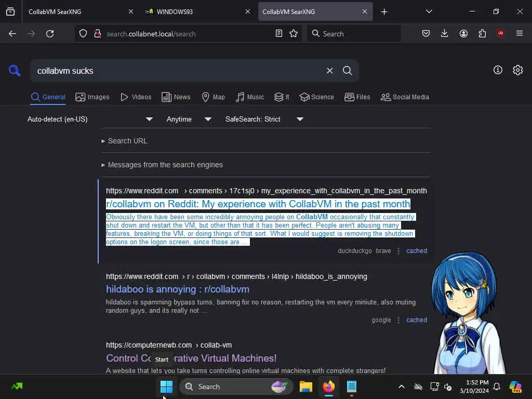The image size is (532, 399).
Task: Show hidden system tray icons
Action: 402,387
